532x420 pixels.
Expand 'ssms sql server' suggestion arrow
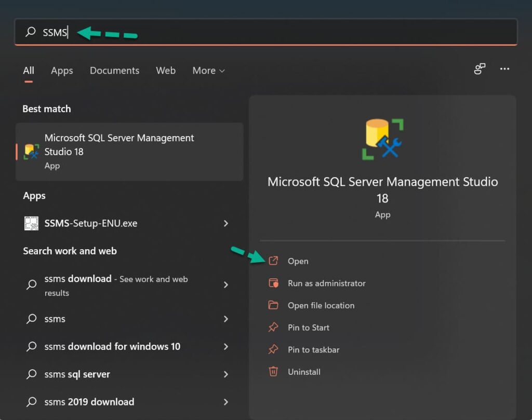226,374
